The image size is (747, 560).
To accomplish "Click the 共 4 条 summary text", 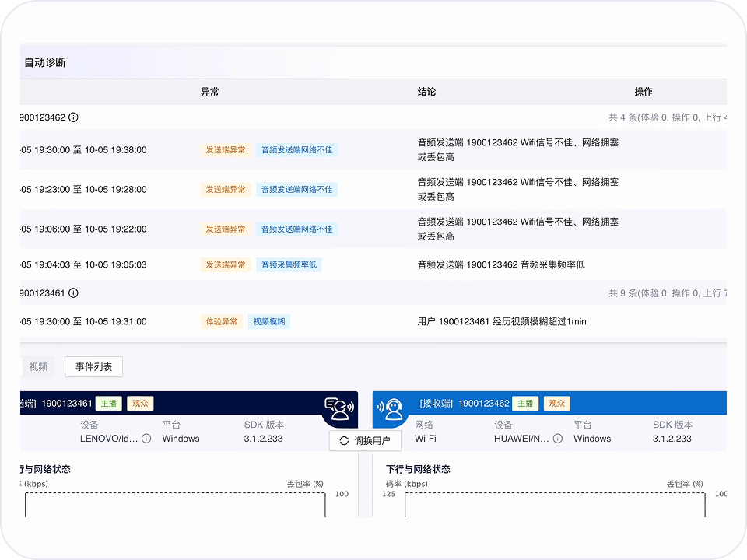I will pyautogui.click(x=668, y=117).
